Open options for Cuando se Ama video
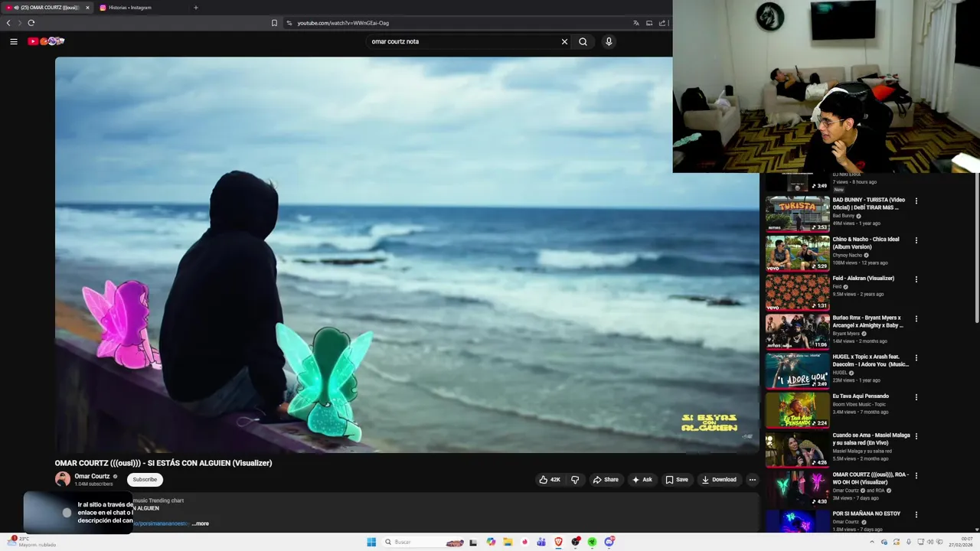Image resolution: width=980 pixels, height=551 pixels. pyautogui.click(x=916, y=436)
